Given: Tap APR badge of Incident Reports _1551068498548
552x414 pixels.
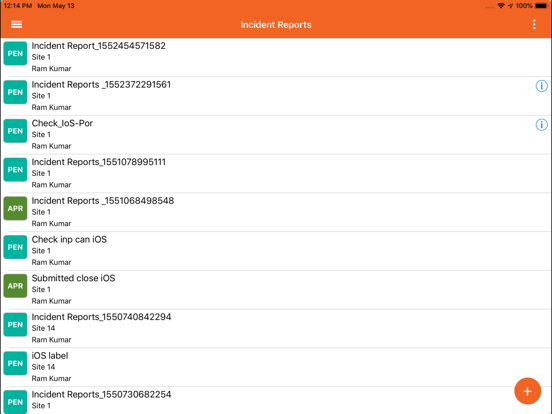Looking at the screenshot, I should (15, 208).
